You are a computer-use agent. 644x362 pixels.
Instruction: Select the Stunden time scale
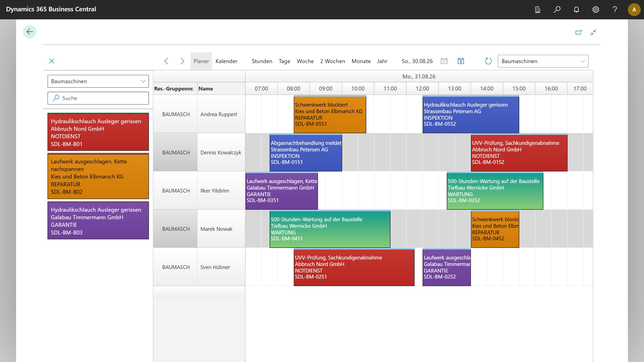(262, 61)
